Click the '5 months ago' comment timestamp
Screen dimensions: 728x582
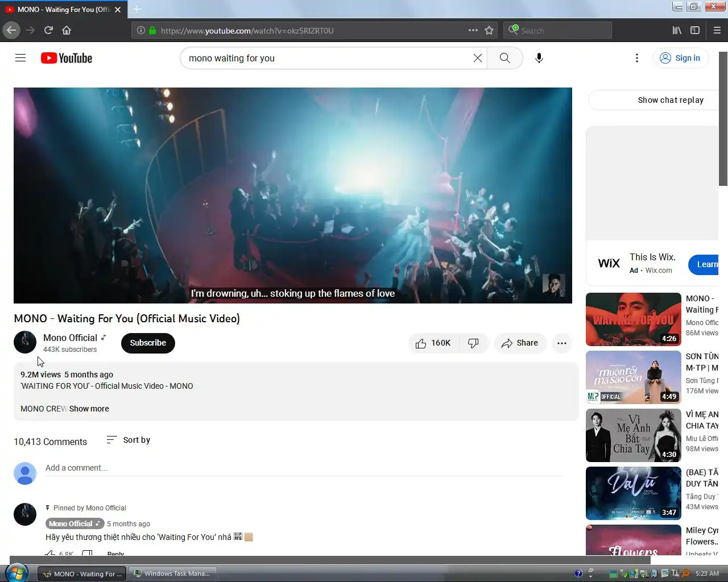(129, 523)
